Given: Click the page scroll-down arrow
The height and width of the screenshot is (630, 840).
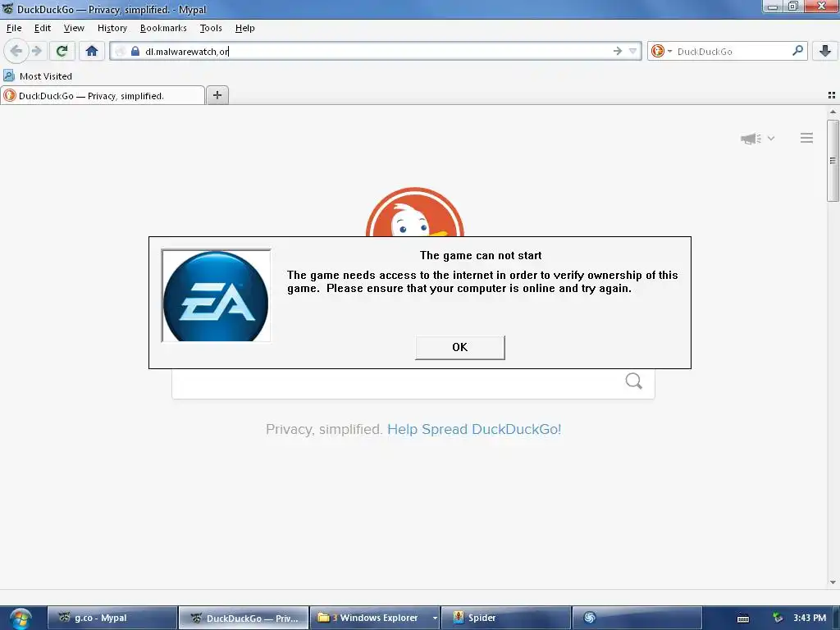Looking at the screenshot, I should (833, 582).
